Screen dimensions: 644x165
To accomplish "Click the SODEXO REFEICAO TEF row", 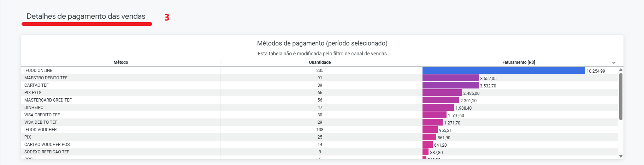I will click(47, 152).
